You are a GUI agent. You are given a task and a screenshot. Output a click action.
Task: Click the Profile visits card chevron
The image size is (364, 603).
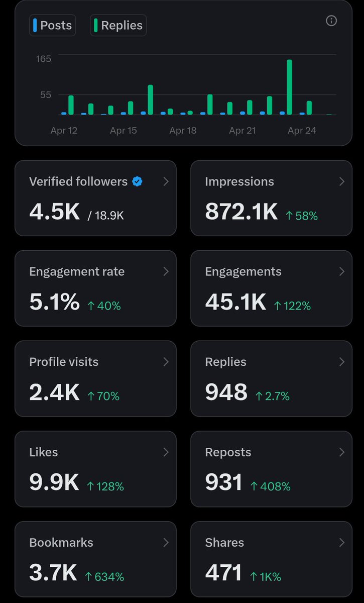coord(166,362)
